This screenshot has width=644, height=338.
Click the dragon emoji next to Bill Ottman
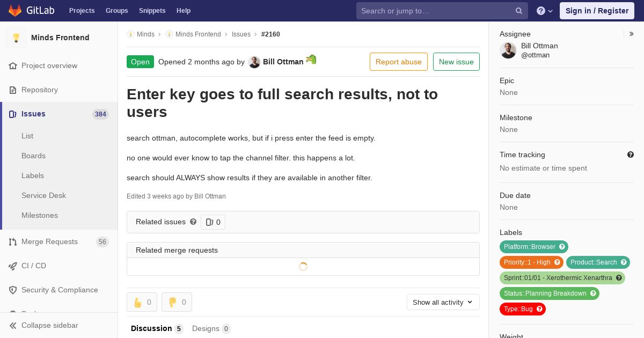pos(311,60)
